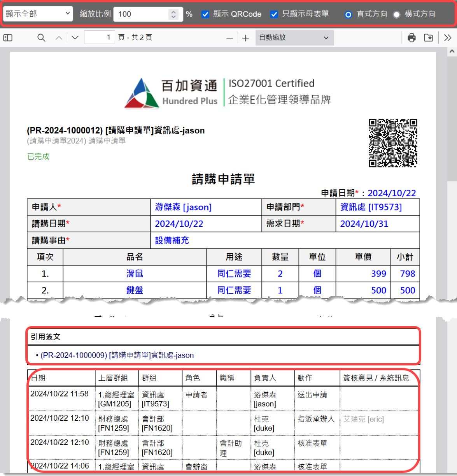457x476 pixels.
Task: Open referenced form PR-2024-1000009 link
Action: [117, 355]
